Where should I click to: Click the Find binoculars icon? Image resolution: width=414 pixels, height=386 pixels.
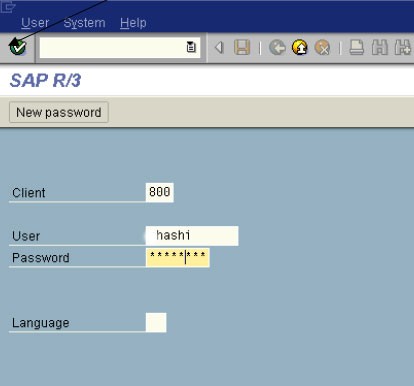[x=380, y=47]
